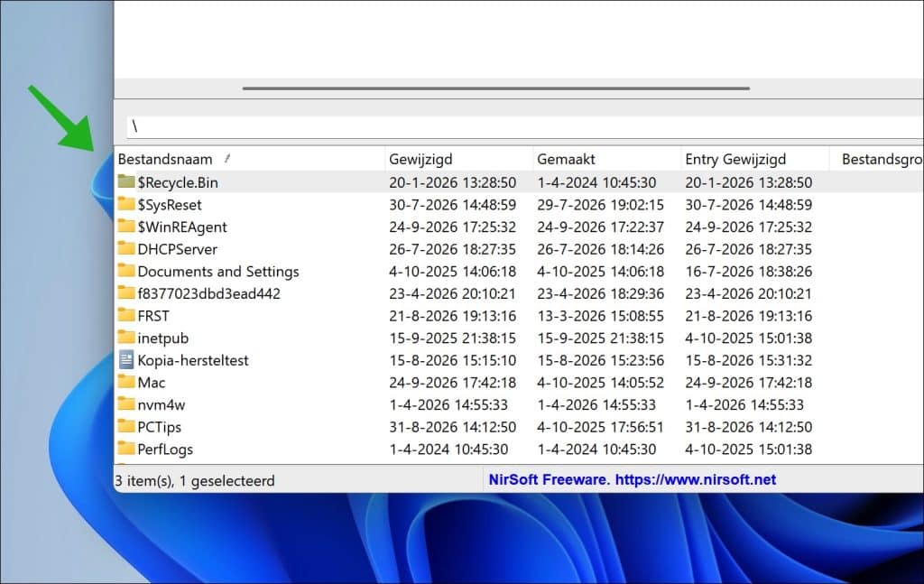Select the DHCPServer file name

coord(178,249)
